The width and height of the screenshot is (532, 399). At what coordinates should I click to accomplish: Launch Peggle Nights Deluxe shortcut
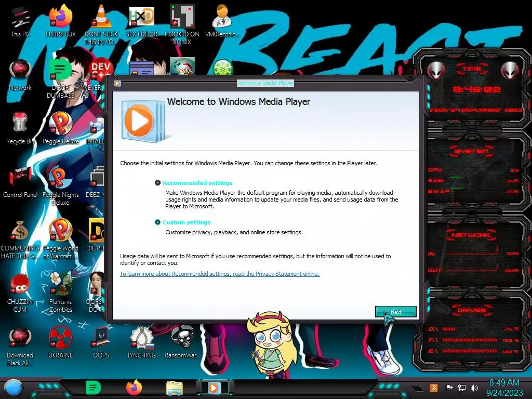[x=60, y=185]
